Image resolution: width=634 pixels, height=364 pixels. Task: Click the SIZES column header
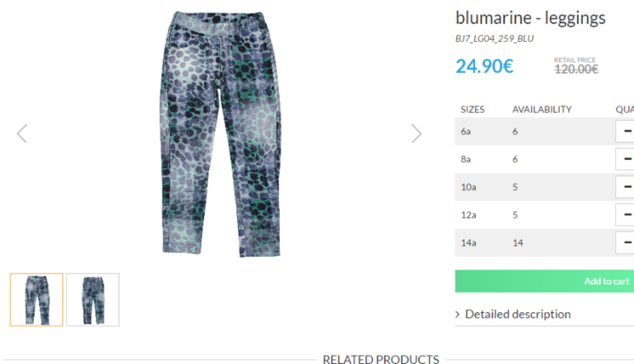coord(473,110)
